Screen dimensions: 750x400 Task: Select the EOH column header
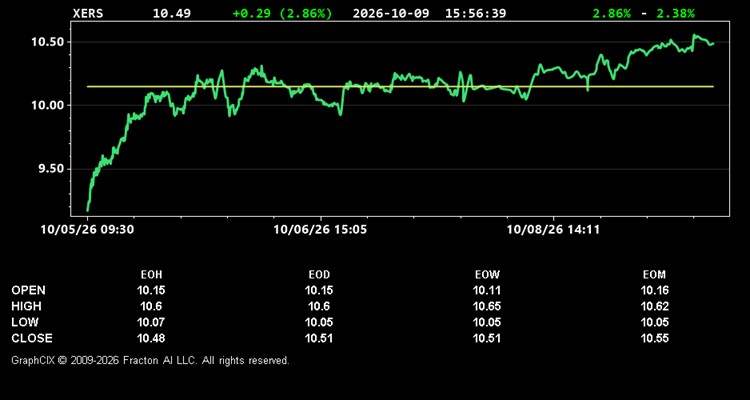tap(151, 275)
